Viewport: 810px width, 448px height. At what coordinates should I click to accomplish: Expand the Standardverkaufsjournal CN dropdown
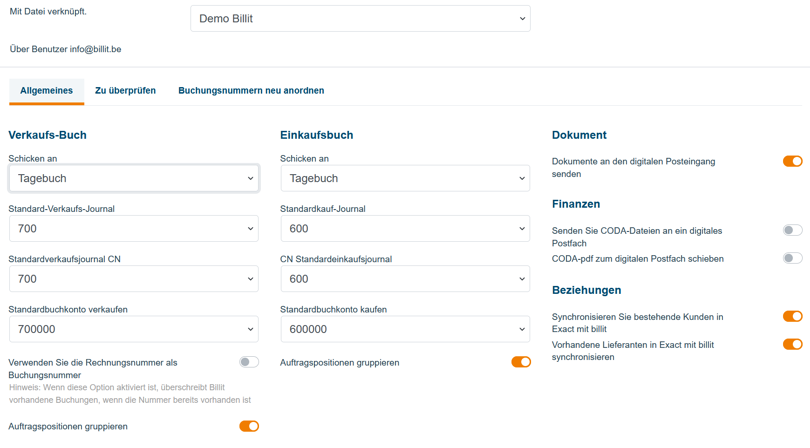[x=134, y=279]
